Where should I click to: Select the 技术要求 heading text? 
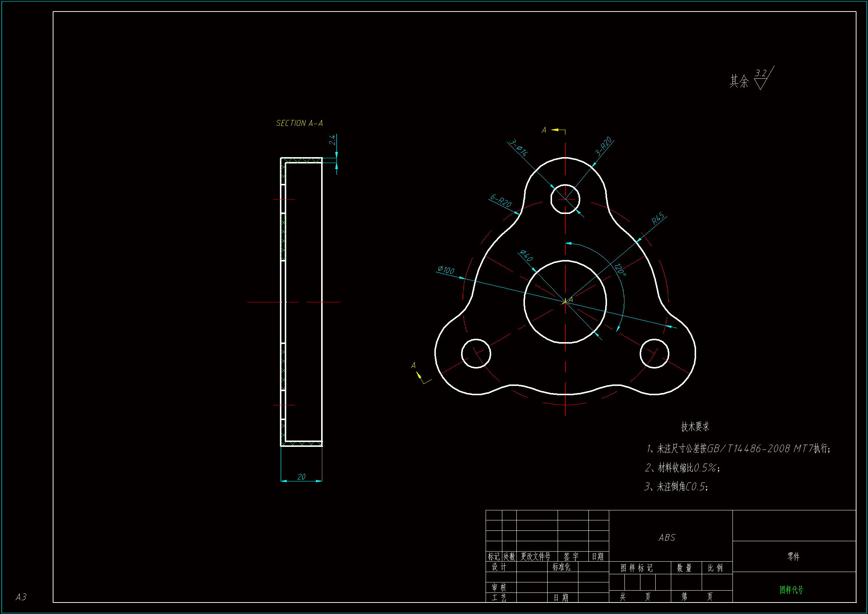(695, 427)
